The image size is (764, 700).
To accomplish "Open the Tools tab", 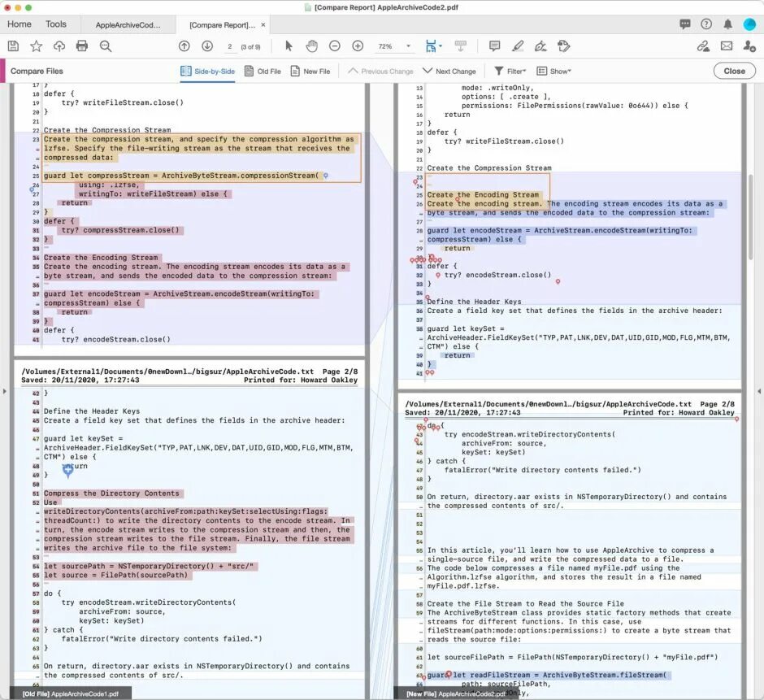I will pos(56,24).
